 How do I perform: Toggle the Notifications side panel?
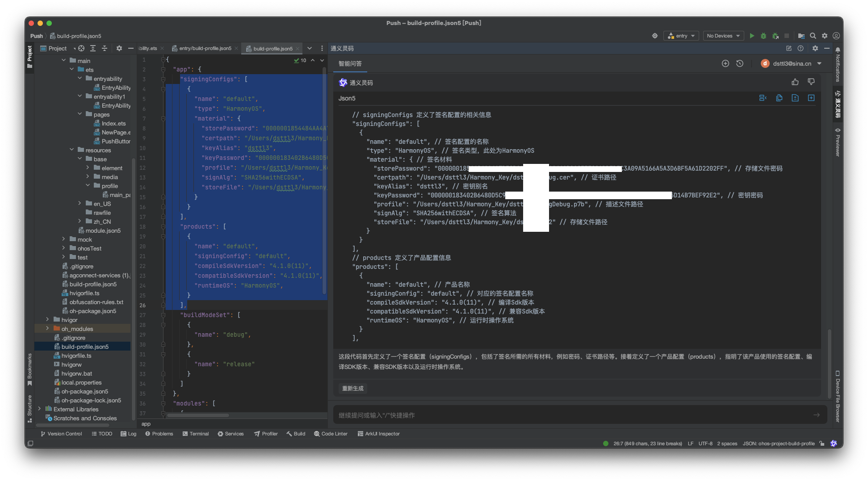pos(838,64)
